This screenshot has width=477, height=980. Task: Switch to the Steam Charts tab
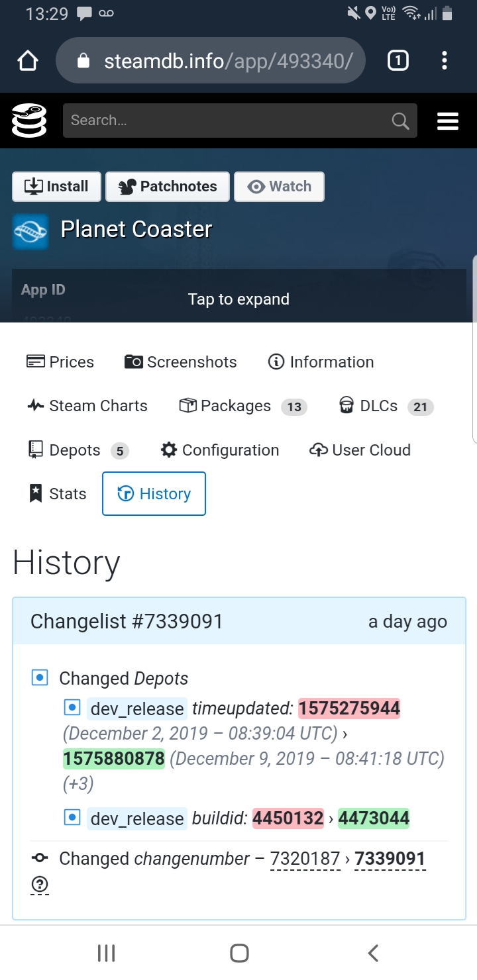[x=87, y=406]
